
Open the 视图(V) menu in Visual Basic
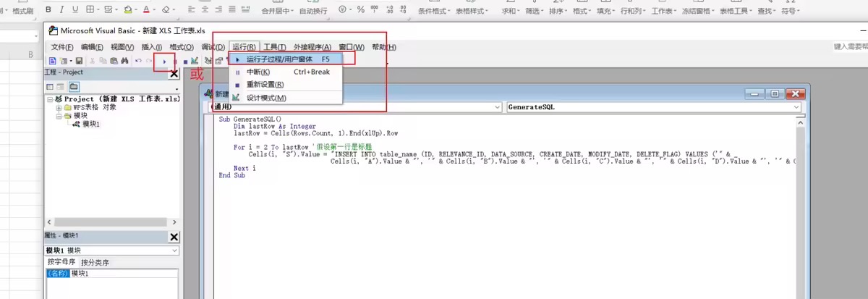[x=123, y=47]
